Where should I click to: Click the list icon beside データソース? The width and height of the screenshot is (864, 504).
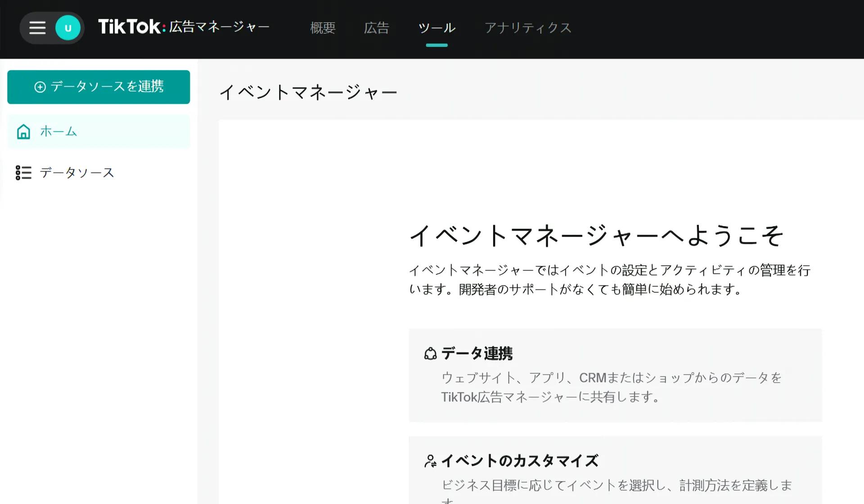click(23, 173)
